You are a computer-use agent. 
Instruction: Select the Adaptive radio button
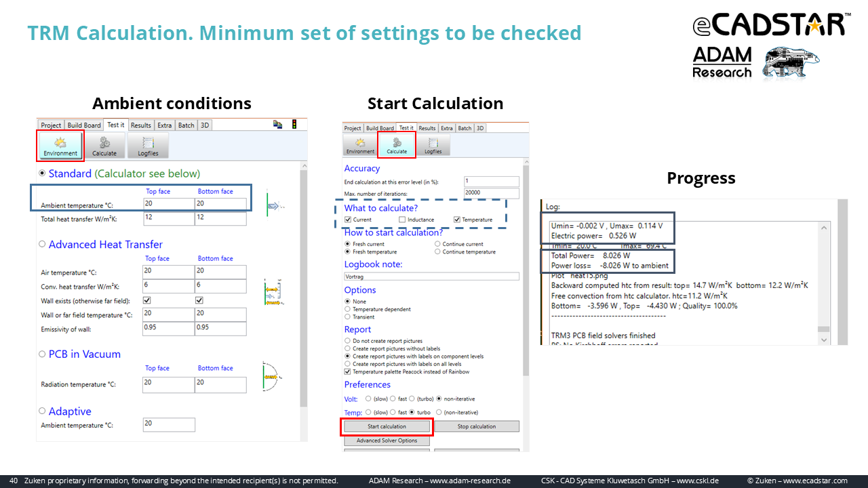(x=43, y=411)
